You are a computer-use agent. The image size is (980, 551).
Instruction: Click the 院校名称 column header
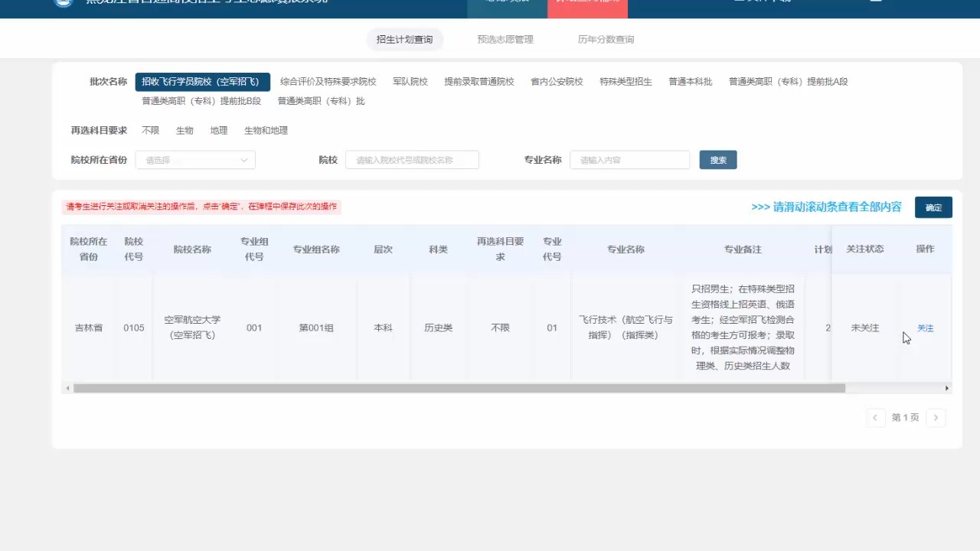[192, 249]
